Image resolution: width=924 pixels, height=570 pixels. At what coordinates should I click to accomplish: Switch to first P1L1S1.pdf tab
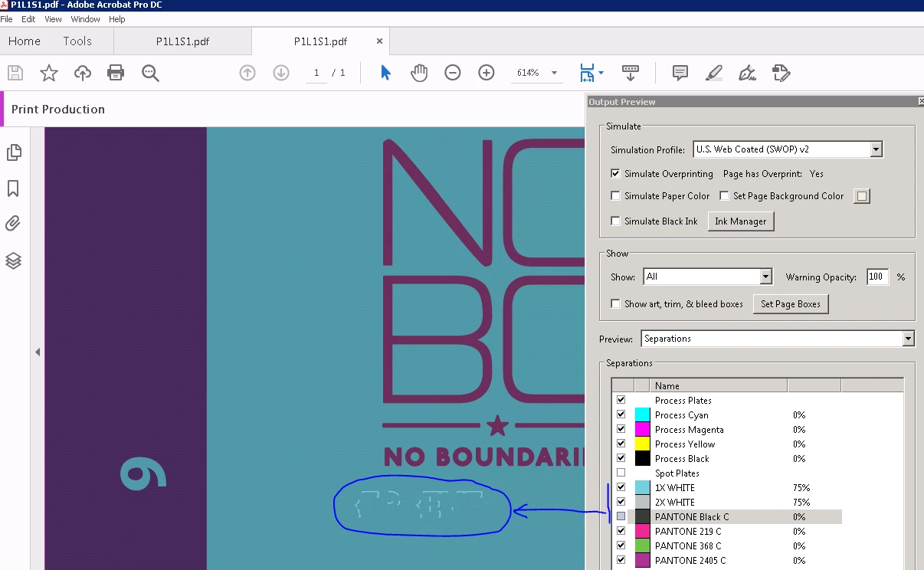pos(182,41)
